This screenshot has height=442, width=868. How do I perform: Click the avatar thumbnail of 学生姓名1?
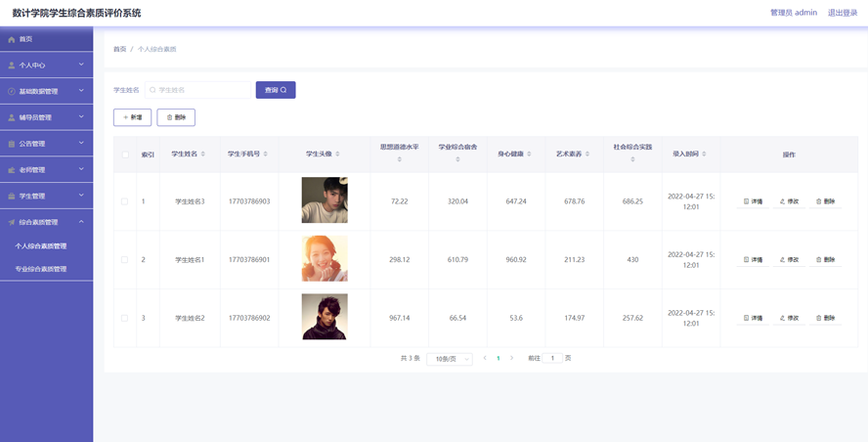325,259
